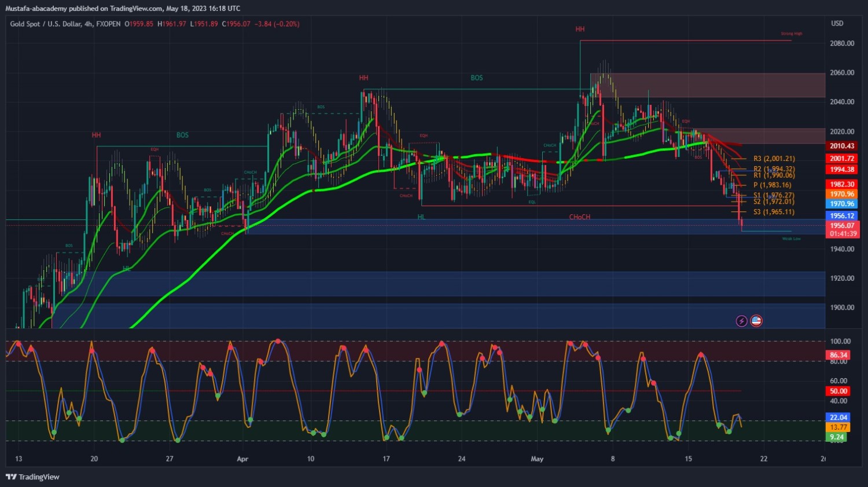Click the high value H1961.97
Screen dimensions: 868x487
[x=172, y=24]
